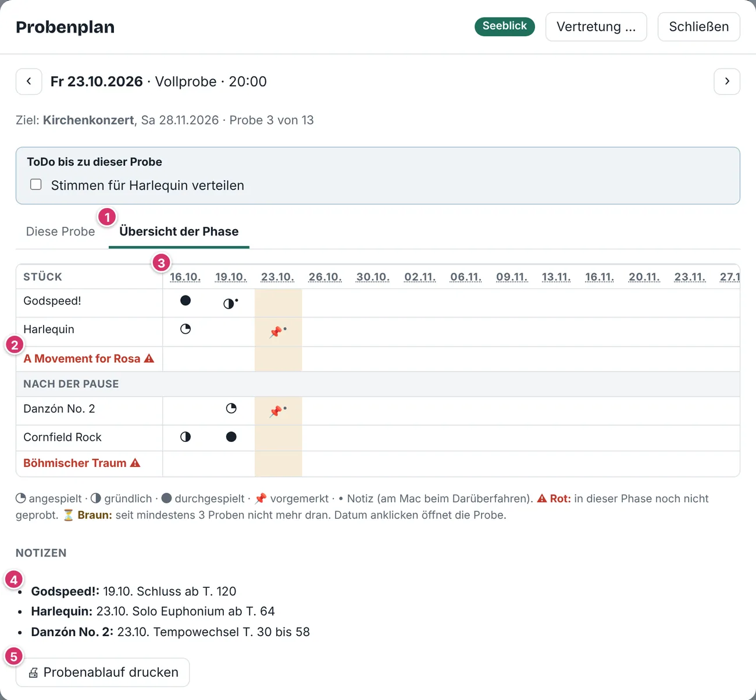The width and height of the screenshot is (756, 700).
Task: Close the dialog with Schließen
Action: (x=699, y=27)
